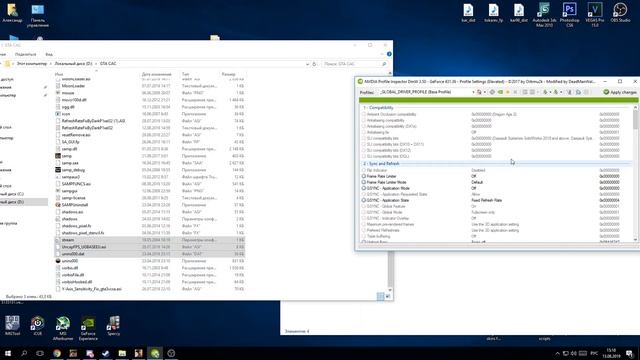Click the scroll-down arrow in Profile Inspector list
The width and height of the screenshot is (640, 360).
(636, 240)
